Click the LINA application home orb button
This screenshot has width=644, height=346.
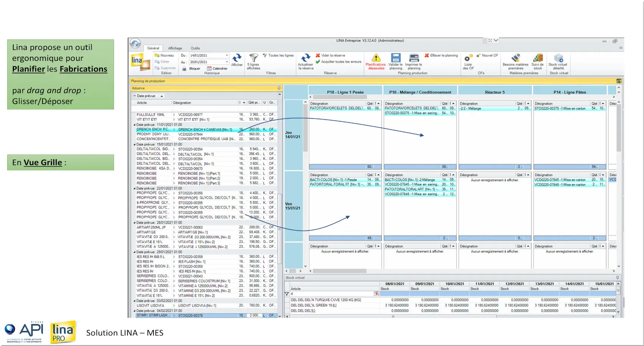point(135,44)
